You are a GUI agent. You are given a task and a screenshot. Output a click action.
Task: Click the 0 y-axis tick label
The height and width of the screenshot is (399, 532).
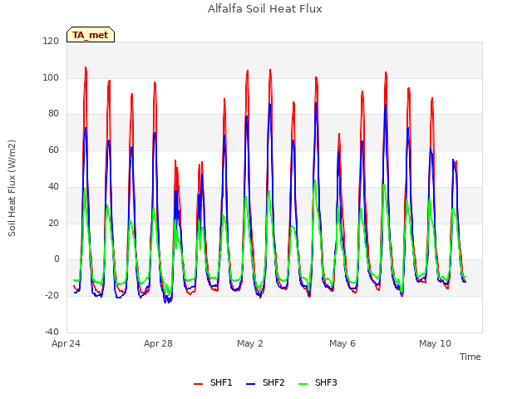pyautogui.click(x=57, y=259)
